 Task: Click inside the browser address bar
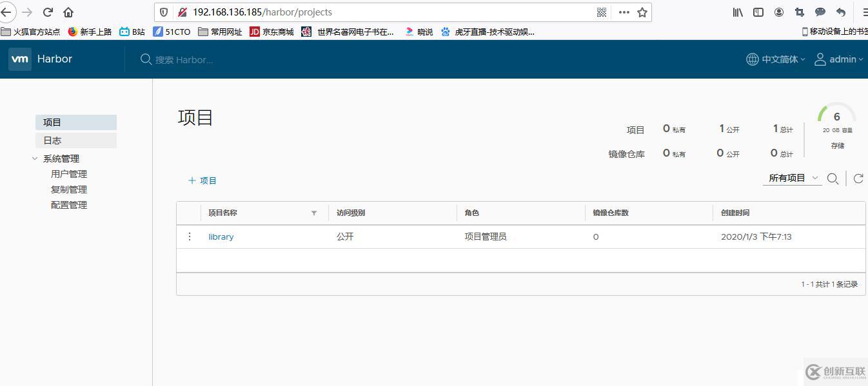point(322,12)
